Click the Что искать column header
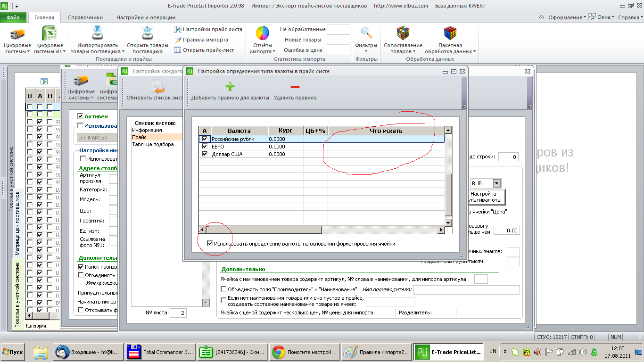This screenshot has height=362, width=644. [386, 131]
